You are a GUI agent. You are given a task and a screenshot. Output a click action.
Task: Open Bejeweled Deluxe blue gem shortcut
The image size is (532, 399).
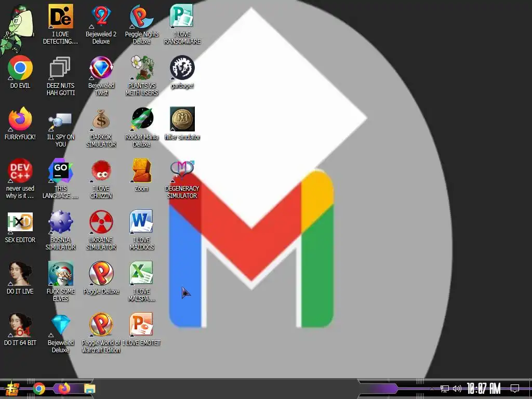[60, 325]
